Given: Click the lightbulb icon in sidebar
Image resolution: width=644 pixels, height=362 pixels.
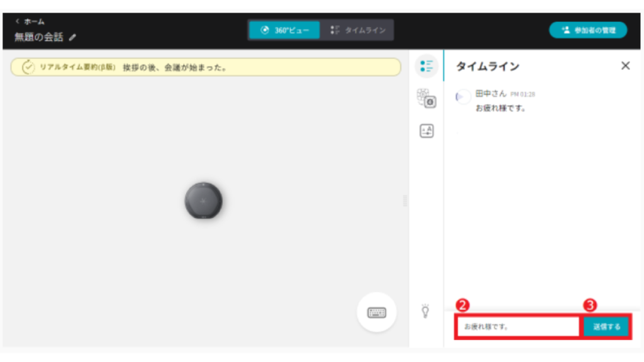Looking at the screenshot, I should 425,310.
